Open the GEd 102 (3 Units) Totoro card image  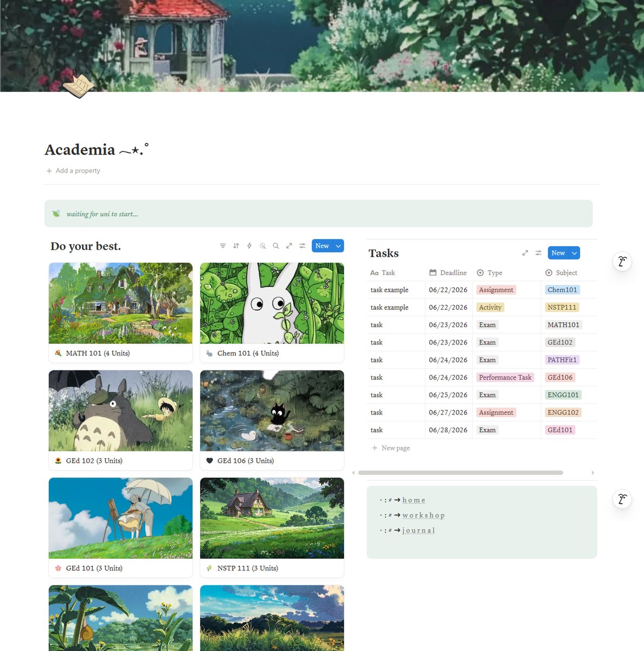point(120,411)
